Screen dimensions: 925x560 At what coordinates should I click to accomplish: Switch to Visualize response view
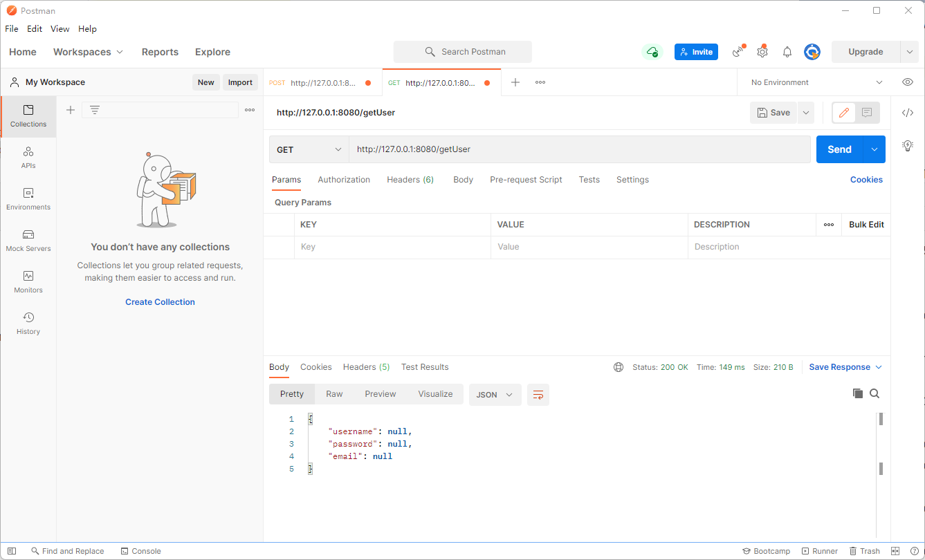pos(435,394)
